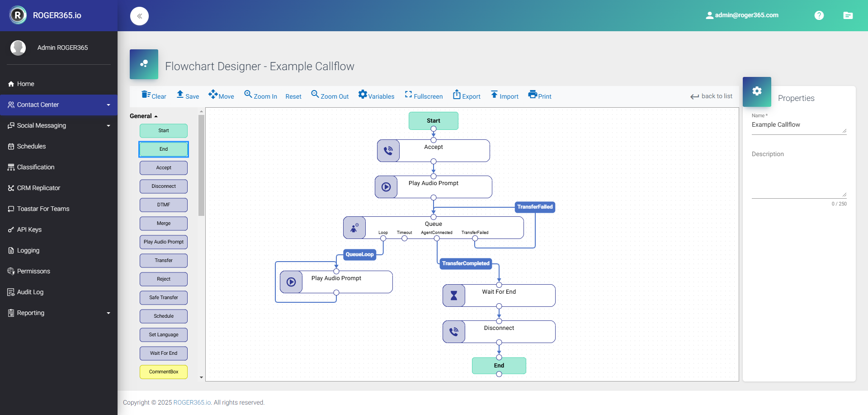The image size is (868, 415).
Task: Click the help question mark icon
Action: point(819,15)
